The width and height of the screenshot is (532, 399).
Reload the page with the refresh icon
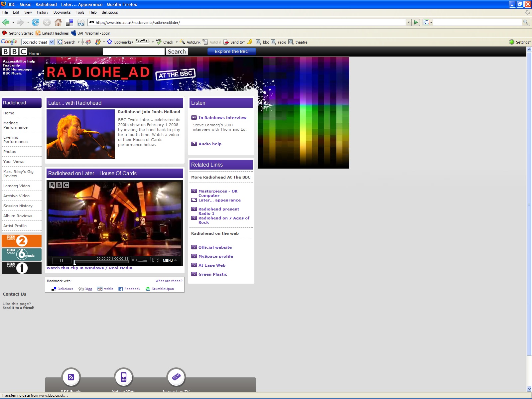(x=36, y=22)
